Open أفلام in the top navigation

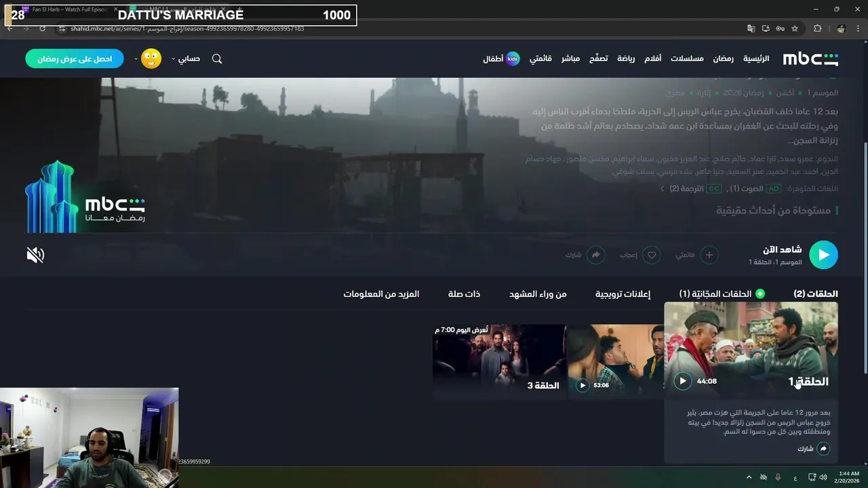652,59
